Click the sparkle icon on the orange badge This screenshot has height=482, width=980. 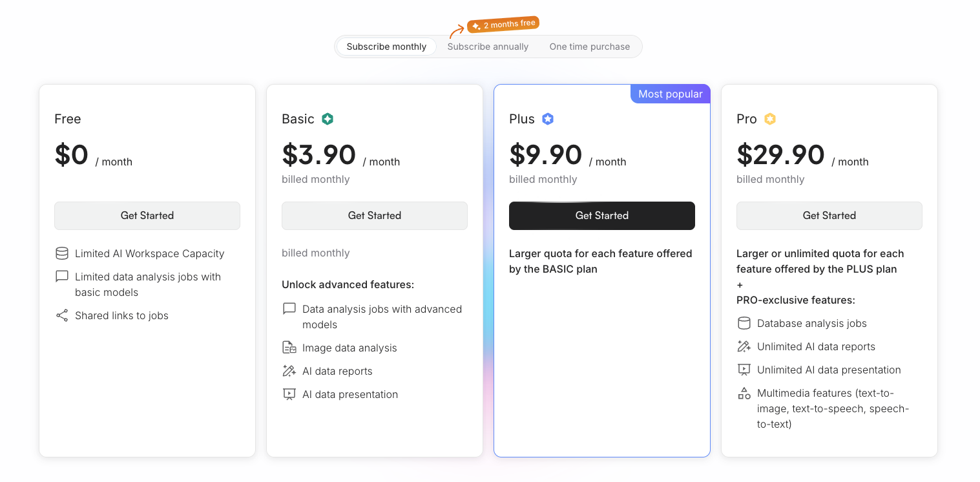[475, 24]
